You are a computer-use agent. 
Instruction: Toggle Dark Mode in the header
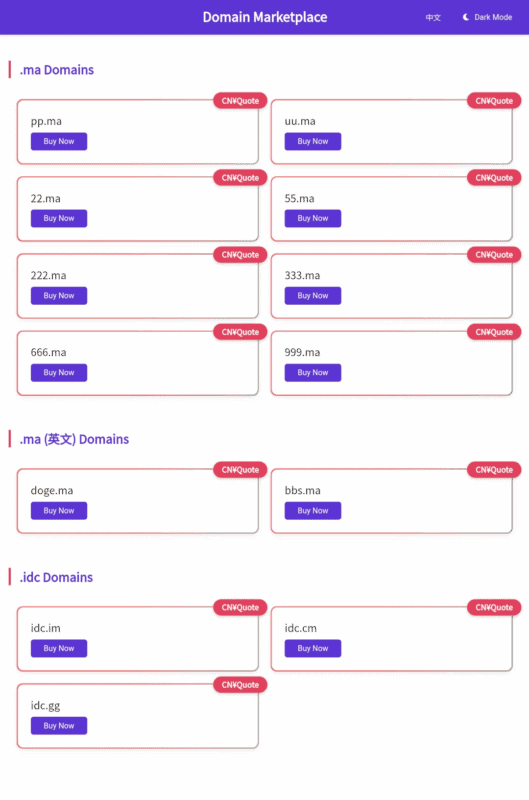487,17
